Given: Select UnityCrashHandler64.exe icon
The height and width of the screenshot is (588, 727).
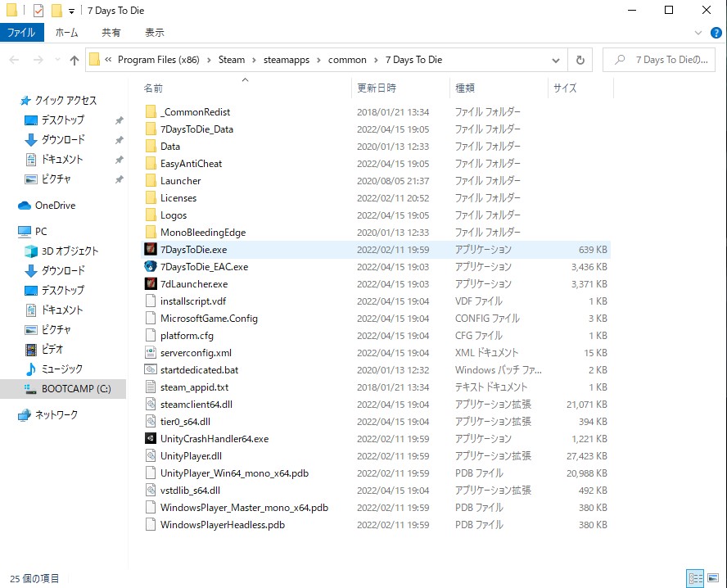Looking at the screenshot, I should (150, 439).
